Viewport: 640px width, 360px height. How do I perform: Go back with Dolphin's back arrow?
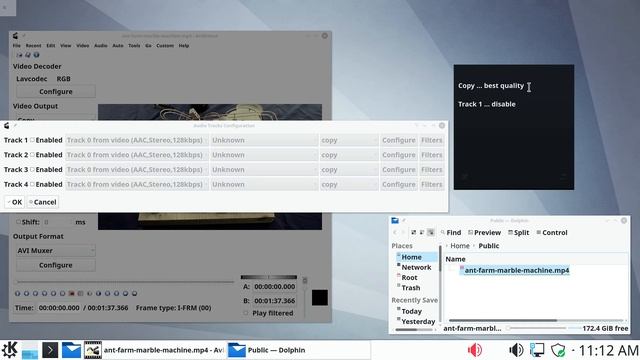point(395,232)
